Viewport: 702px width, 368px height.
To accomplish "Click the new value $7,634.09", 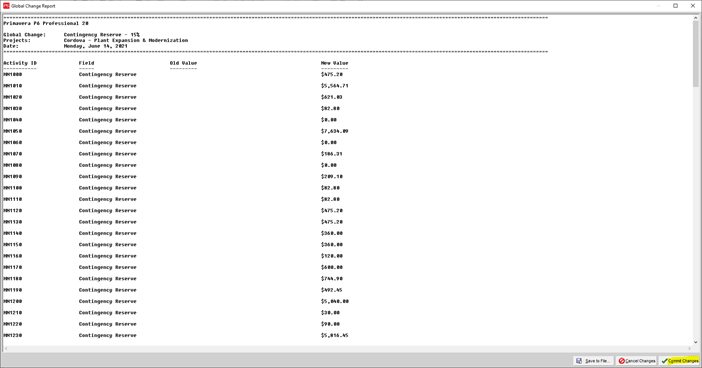I will point(334,131).
